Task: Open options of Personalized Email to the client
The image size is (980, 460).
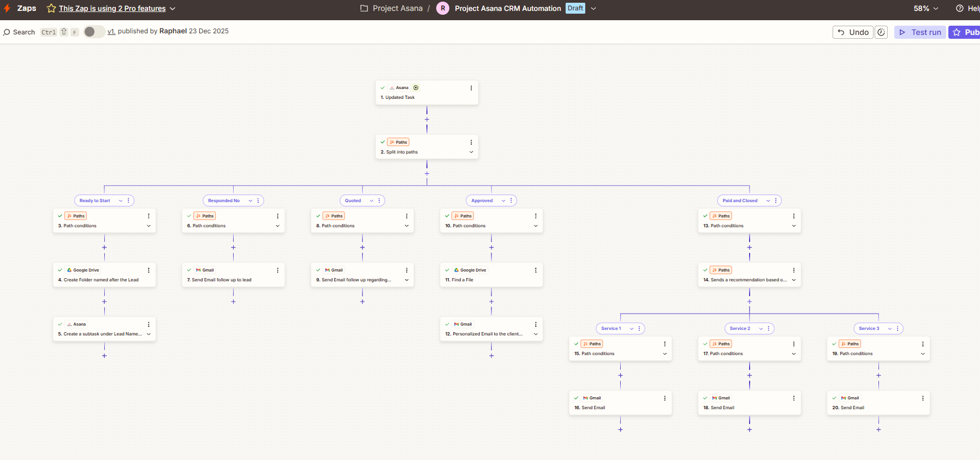Action: (x=536, y=325)
